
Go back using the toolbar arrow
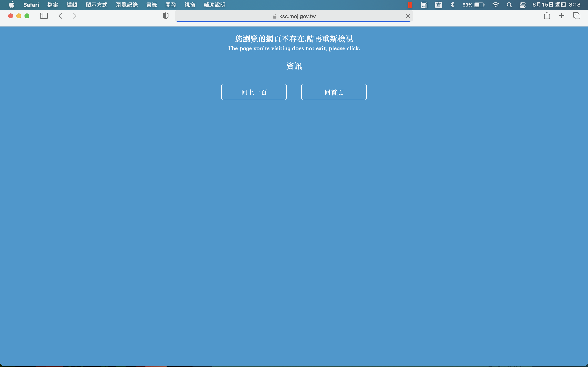pyautogui.click(x=60, y=16)
